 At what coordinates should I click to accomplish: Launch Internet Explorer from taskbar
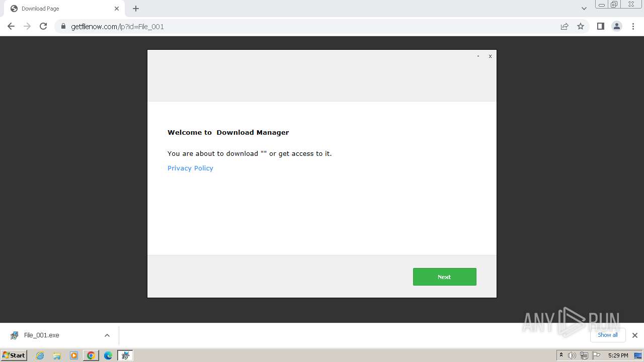(x=40, y=355)
